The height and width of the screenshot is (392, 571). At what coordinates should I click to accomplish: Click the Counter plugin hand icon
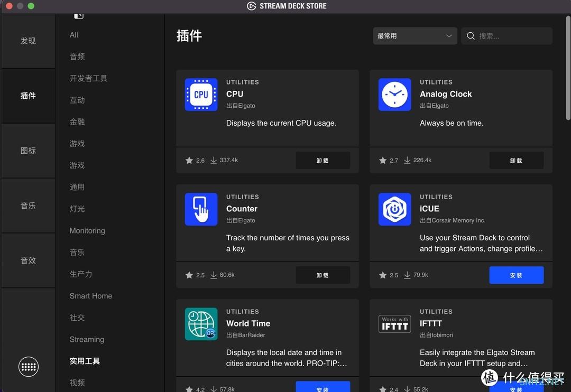(201, 209)
